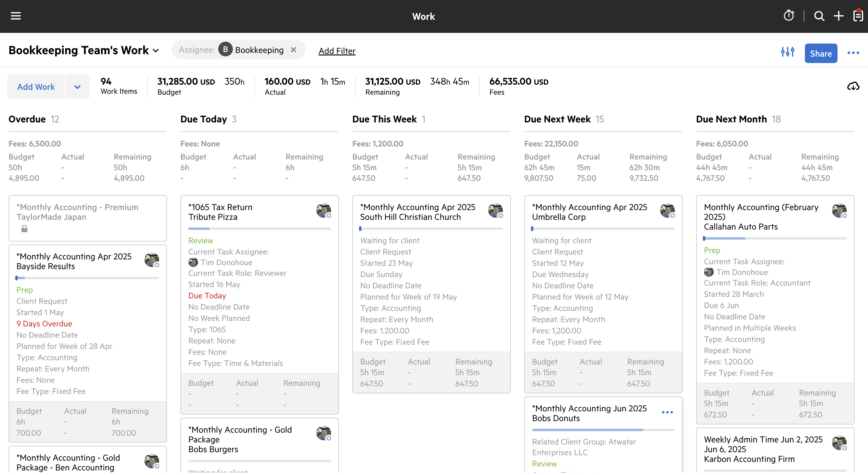This screenshot has width=868, height=475.
Task: Click the Tribute Pizza card progress bar
Action: [x=259, y=229]
